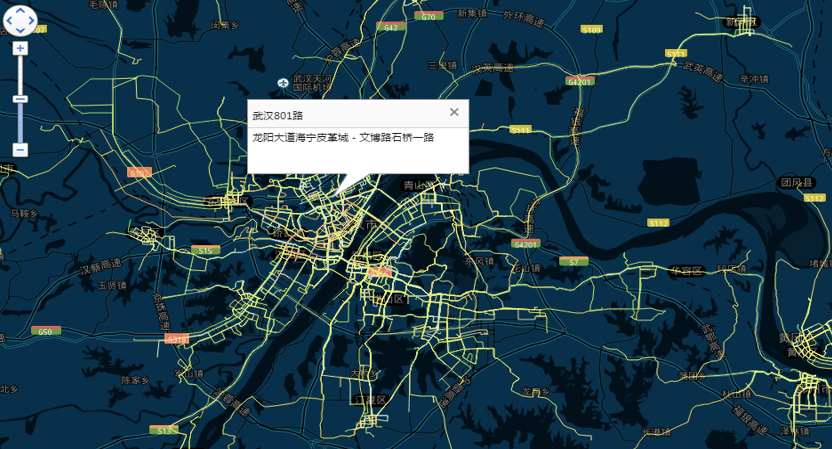This screenshot has width=832, height=449.
Task: Click the S15 highway shield
Action: (x=205, y=250)
